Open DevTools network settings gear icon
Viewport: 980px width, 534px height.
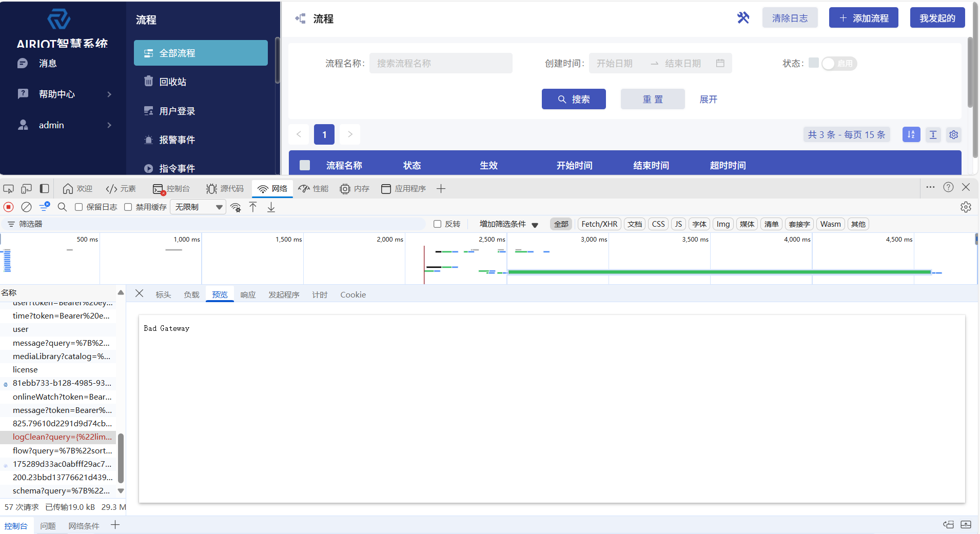[966, 207]
